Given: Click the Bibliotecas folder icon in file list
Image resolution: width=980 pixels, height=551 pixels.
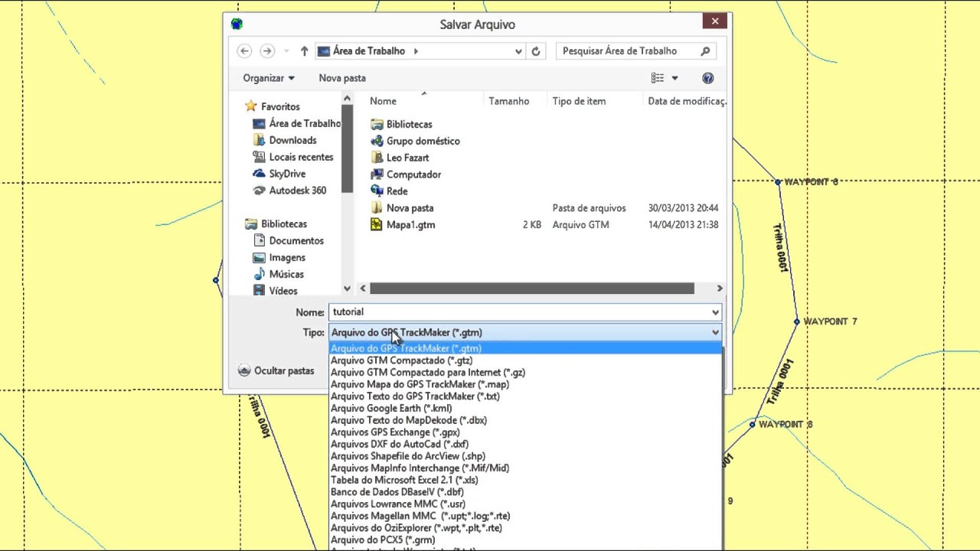Looking at the screenshot, I should (x=377, y=124).
